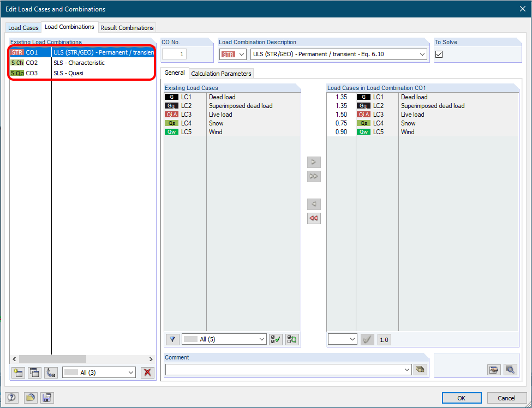Switch to the Result Combinations tab
This screenshot has height=408, width=532.
coord(127,27)
